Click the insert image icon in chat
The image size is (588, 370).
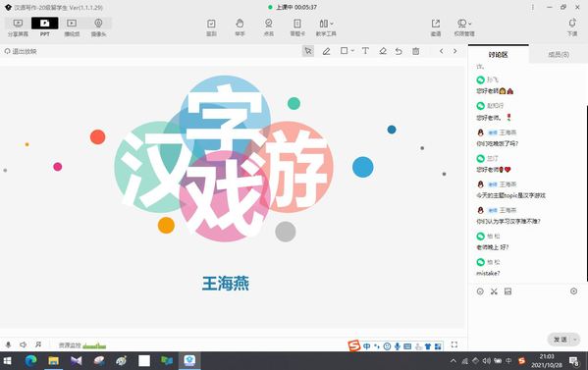click(x=508, y=291)
